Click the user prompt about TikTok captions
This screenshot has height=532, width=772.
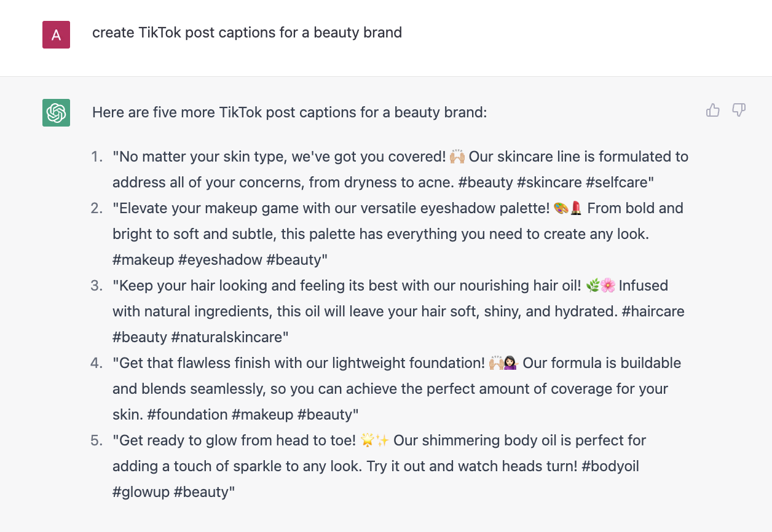point(247,33)
